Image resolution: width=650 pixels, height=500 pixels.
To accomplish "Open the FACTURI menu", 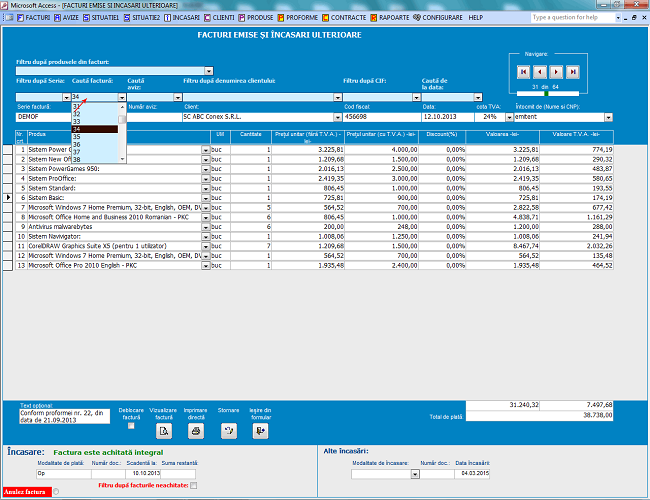I will (x=33, y=17).
